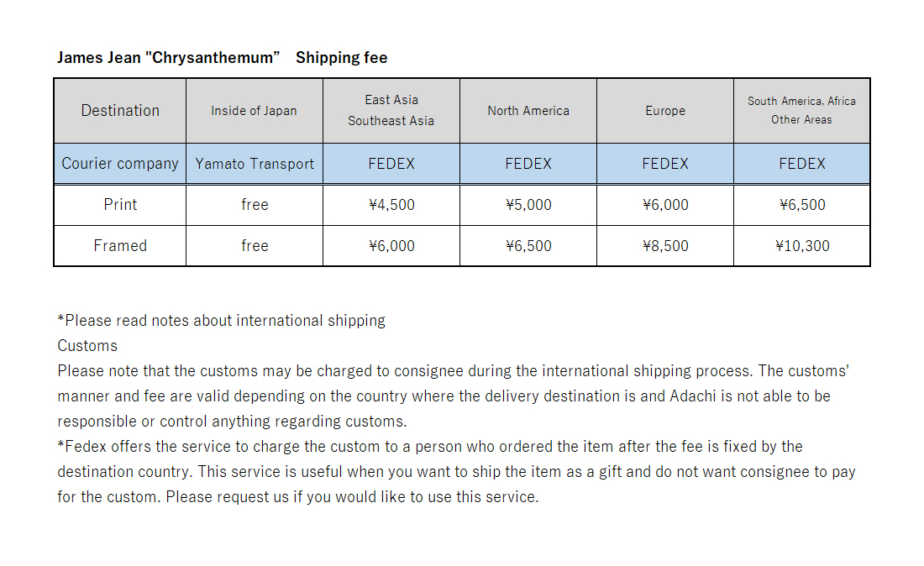Click the ¥5,000 North America print fee
924x566 pixels.
(528, 205)
